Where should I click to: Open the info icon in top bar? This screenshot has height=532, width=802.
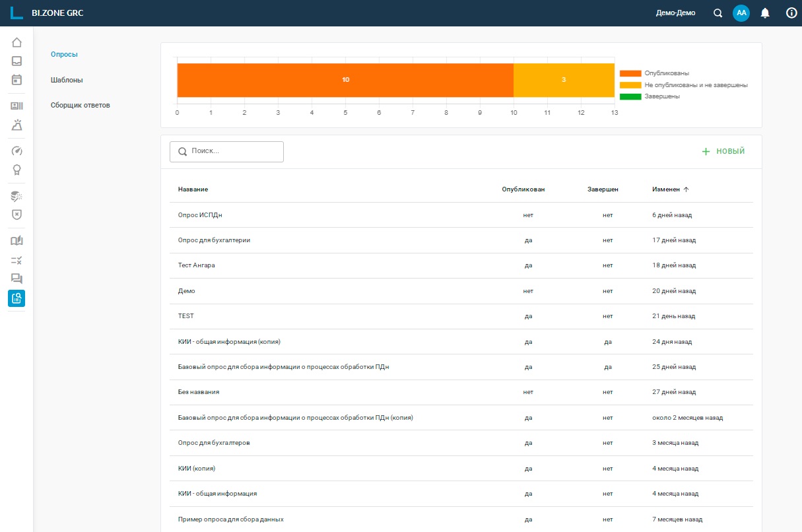pos(791,13)
